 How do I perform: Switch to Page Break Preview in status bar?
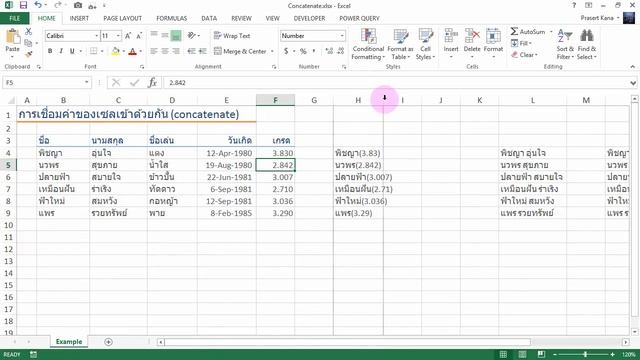541,354
